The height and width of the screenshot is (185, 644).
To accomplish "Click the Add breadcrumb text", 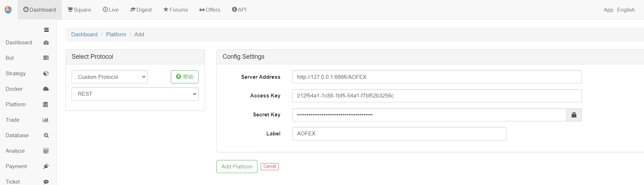I will click(139, 34).
